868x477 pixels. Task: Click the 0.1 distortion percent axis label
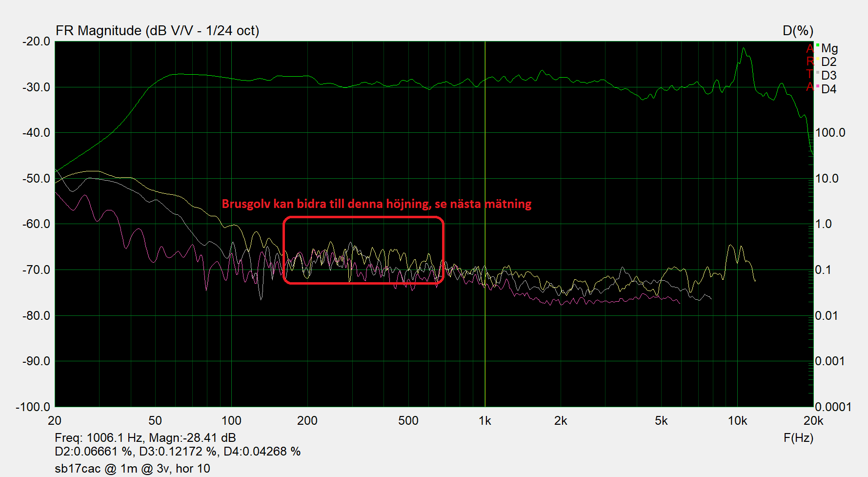pos(824,270)
